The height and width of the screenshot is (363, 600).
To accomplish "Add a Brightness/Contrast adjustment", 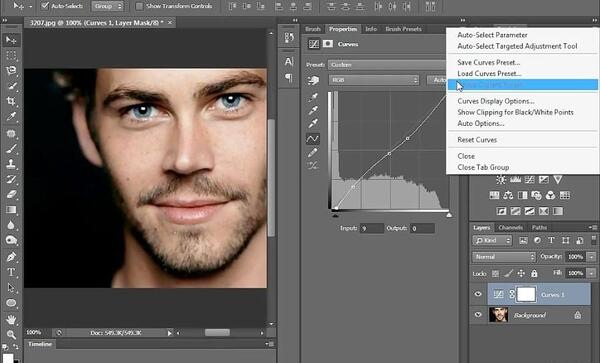I will (501, 179).
